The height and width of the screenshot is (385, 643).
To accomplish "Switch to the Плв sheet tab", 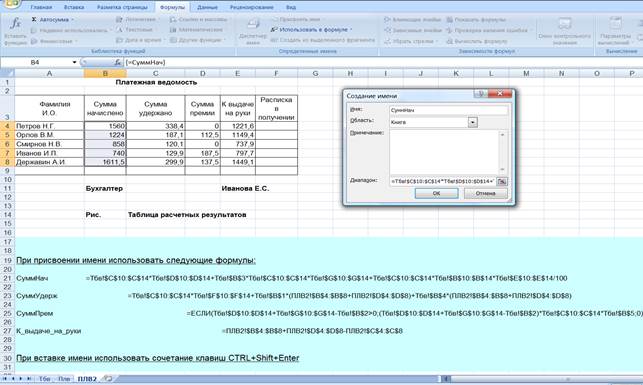I will [x=64, y=379].
